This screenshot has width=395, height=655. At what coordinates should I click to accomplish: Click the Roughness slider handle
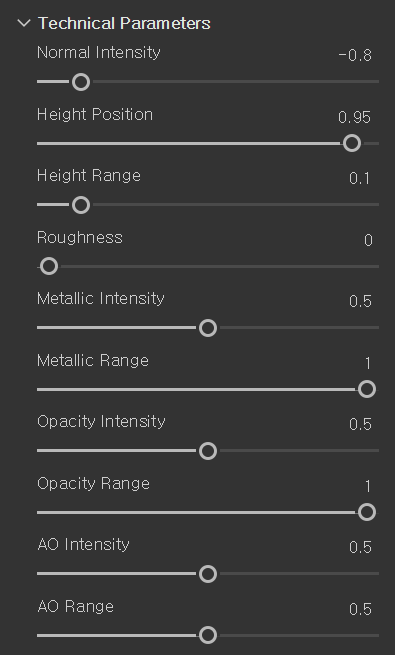coord(49,266)
